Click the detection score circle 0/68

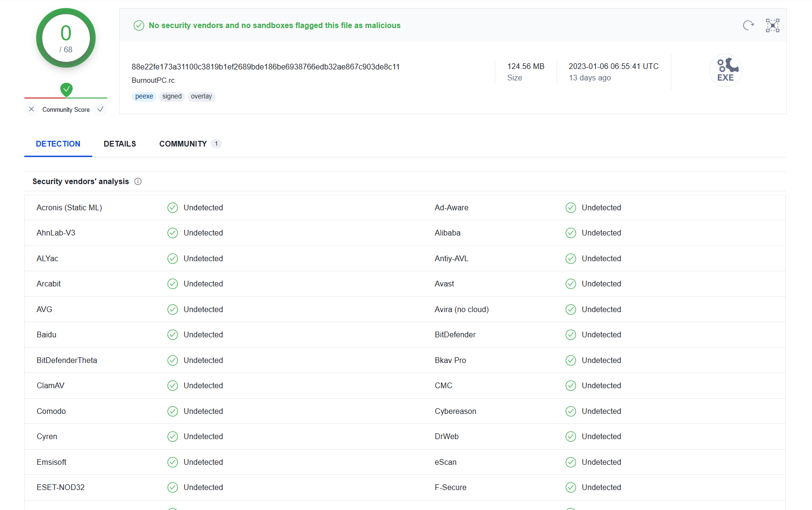[x=66, y=38]
